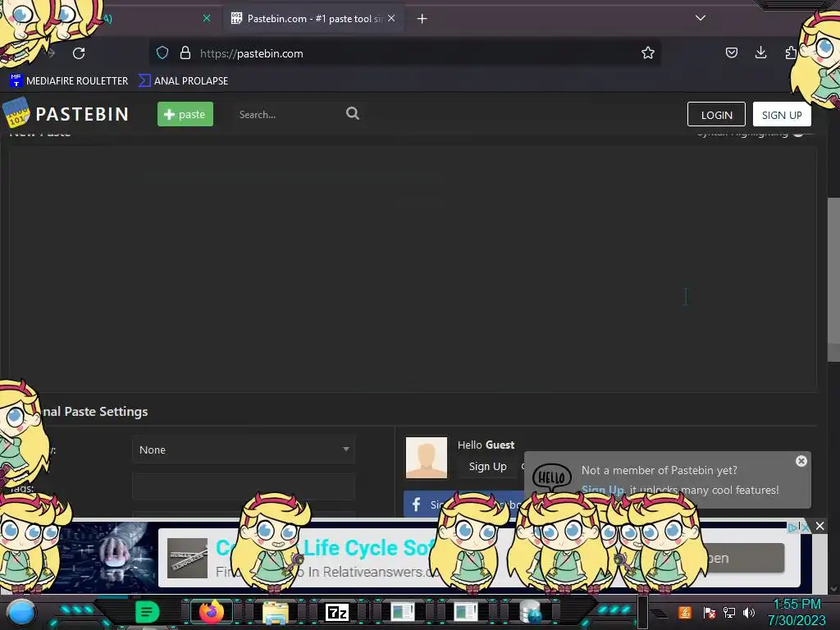Focus the new paste text area

click(413, 269)
